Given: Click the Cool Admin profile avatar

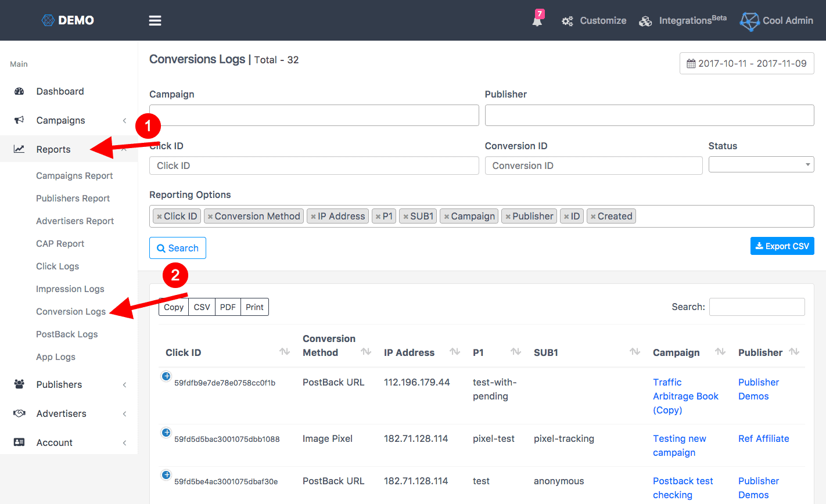Looking at the screenshot, I should pyautogui.click(x=749, y=21).
